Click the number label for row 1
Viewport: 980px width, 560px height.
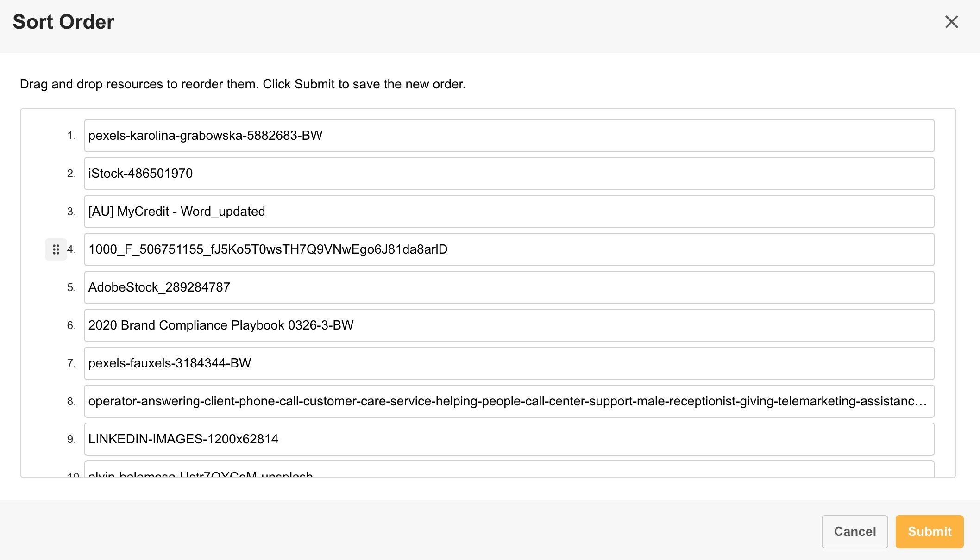pyautogui.click(x=71, y=136)
